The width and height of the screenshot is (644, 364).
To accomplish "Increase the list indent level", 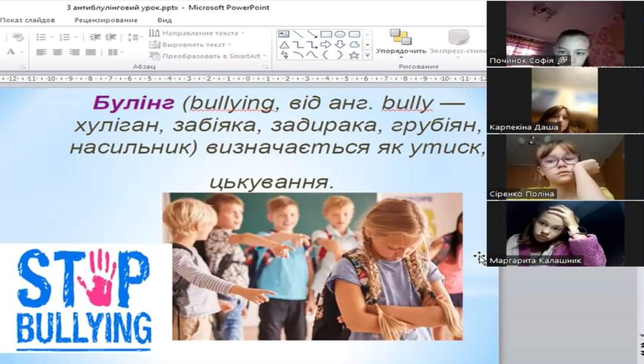I will 110,38.
